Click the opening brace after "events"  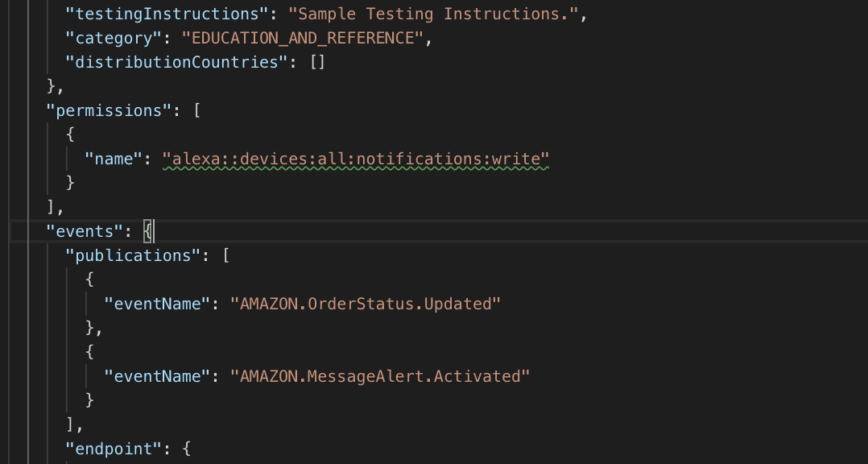point(147,231)
